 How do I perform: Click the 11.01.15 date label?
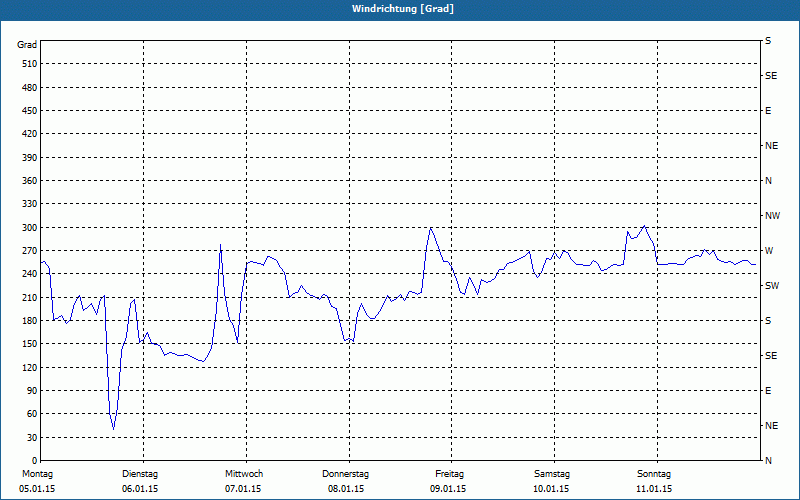point(654,489)
